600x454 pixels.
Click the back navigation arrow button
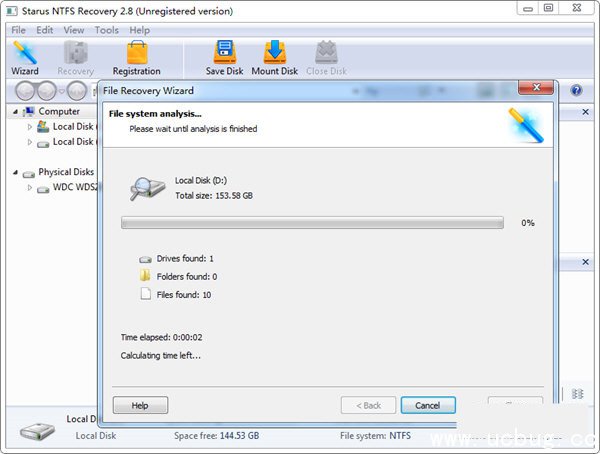[26, 91]
